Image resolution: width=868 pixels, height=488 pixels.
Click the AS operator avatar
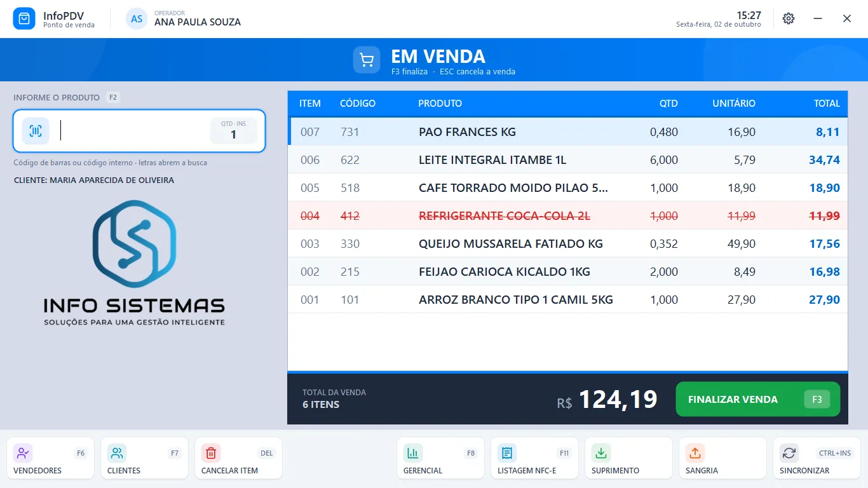pyautogui.click(x=137, y=19)
